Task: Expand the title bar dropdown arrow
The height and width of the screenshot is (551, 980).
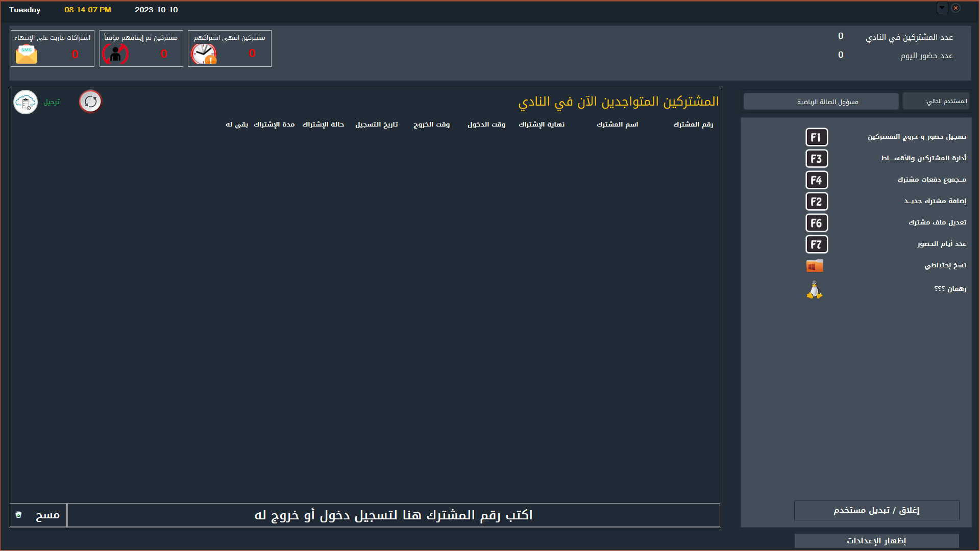Action: [942, 8]
